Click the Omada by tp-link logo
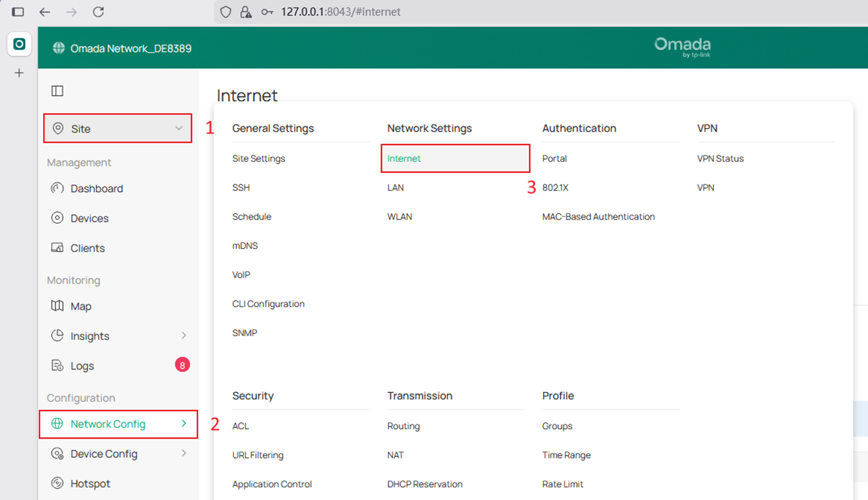Viewport: 868px width, 500px height. 682,47
